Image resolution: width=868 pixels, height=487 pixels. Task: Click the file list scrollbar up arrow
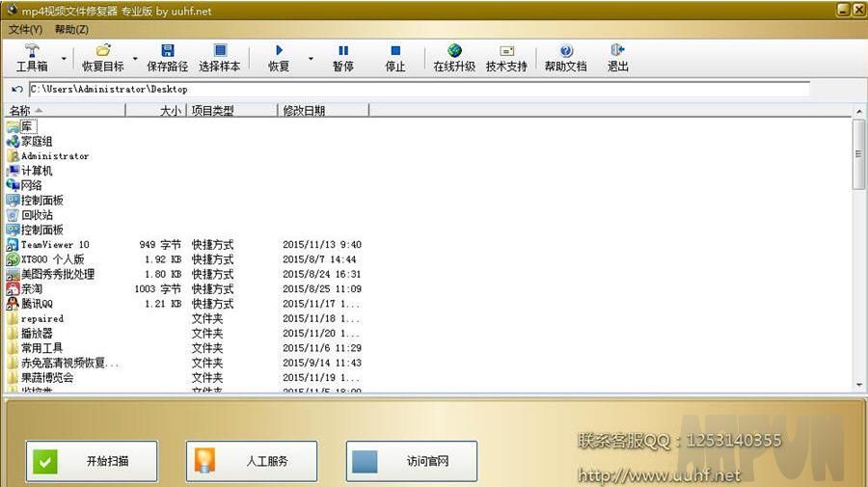point(859,111)
